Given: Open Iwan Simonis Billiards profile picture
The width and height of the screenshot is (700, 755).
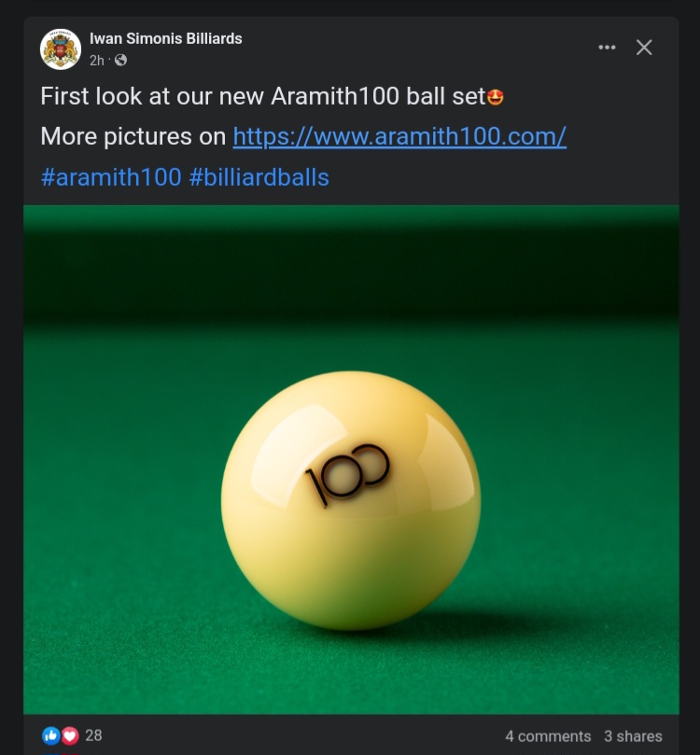Looking at the screenshot, I should [x=61, y=49].
